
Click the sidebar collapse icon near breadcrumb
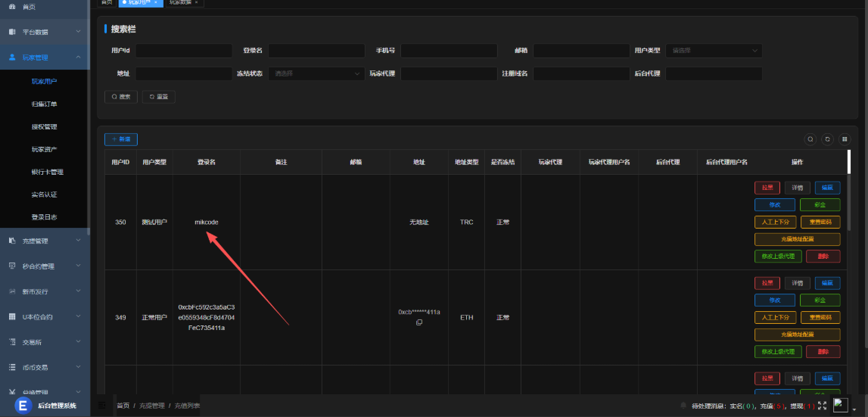tap(102, 406)
